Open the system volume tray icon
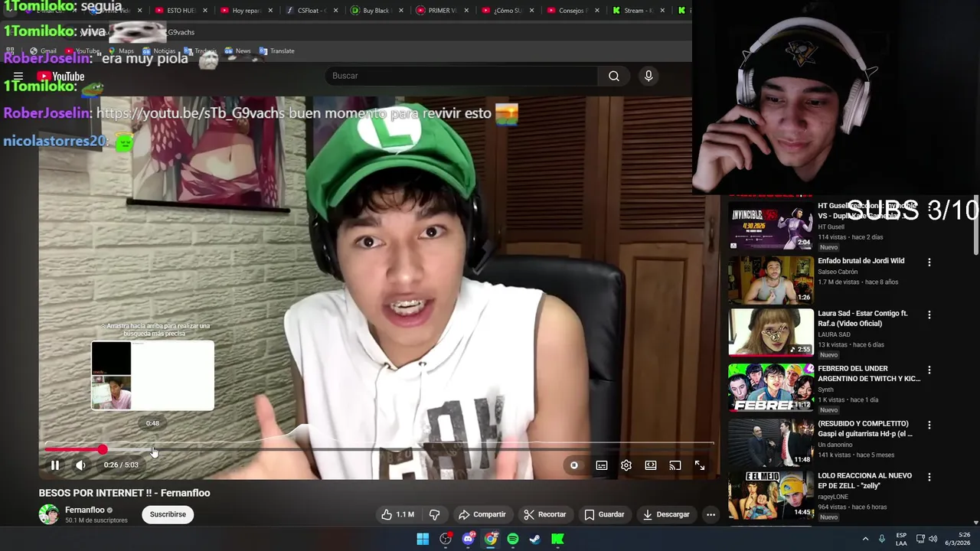Viewport: 980px width, 551px height. (933, 539)
